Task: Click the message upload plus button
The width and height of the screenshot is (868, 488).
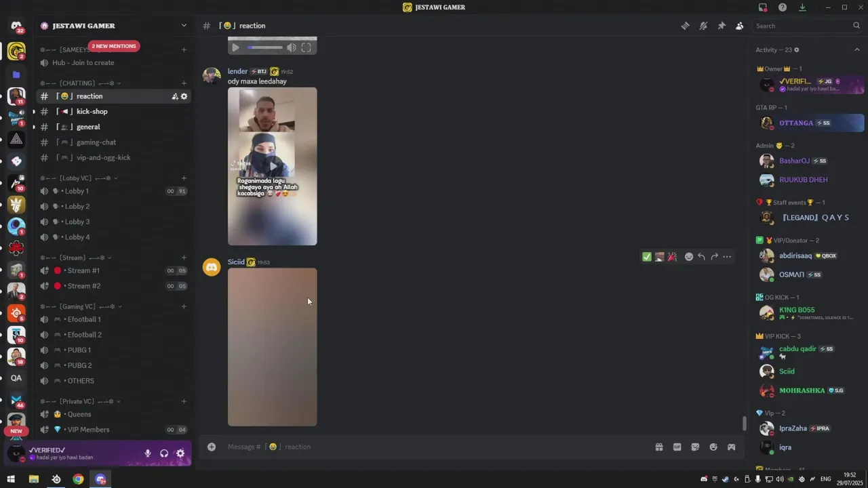Action: pyautogui.click(x=212, y=447)
